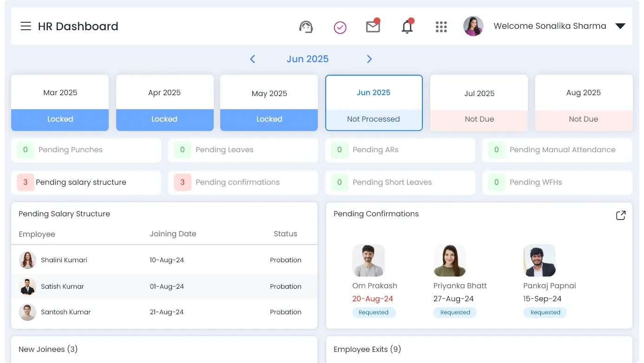644x363 pixels.
Task: Open the Pending salary structure tile
Action: [x=86, y=182]
